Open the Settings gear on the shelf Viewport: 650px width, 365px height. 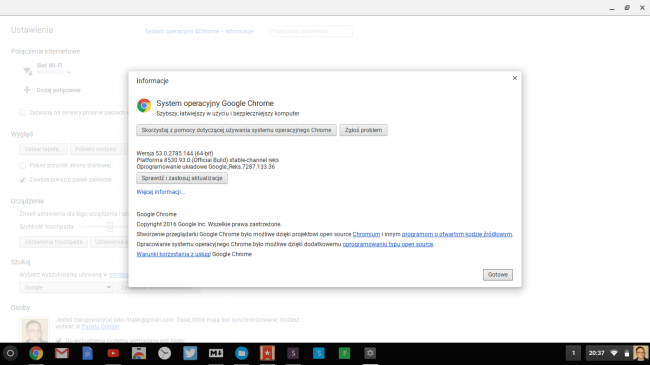[370, 353]
